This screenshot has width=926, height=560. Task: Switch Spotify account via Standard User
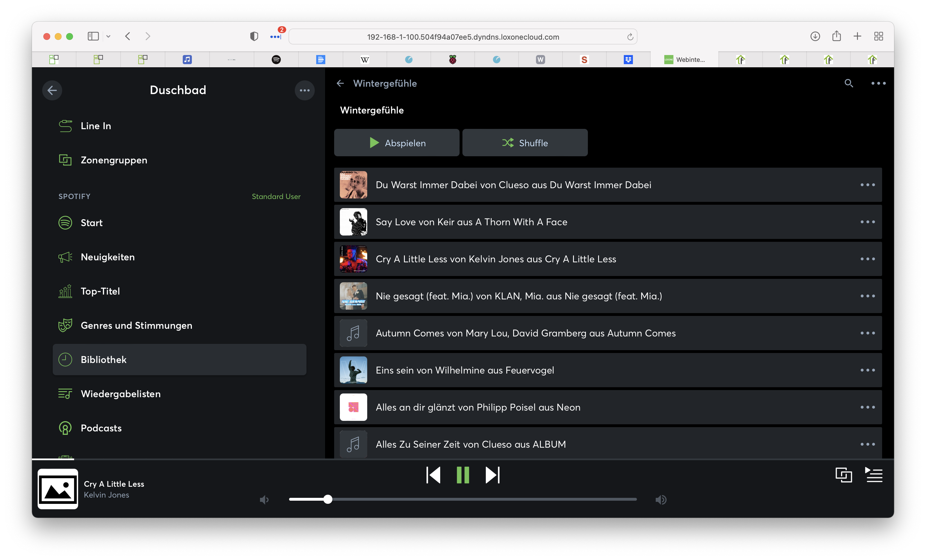point(276,196)
